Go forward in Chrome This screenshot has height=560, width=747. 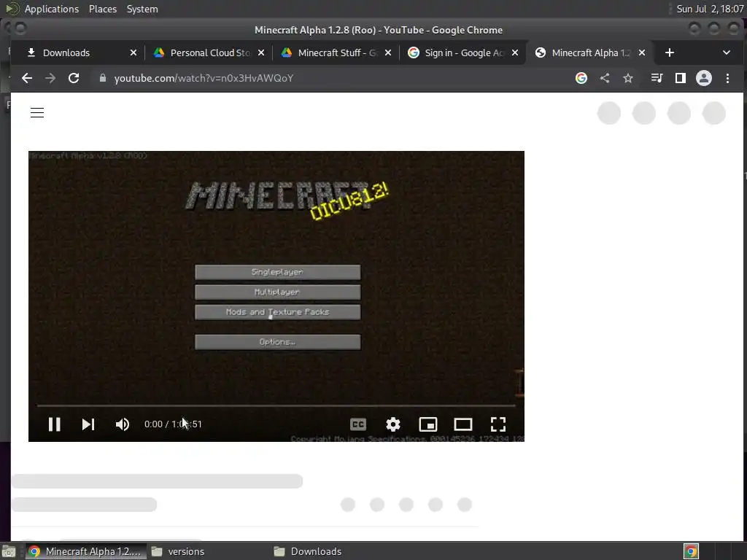pos(50,78)
